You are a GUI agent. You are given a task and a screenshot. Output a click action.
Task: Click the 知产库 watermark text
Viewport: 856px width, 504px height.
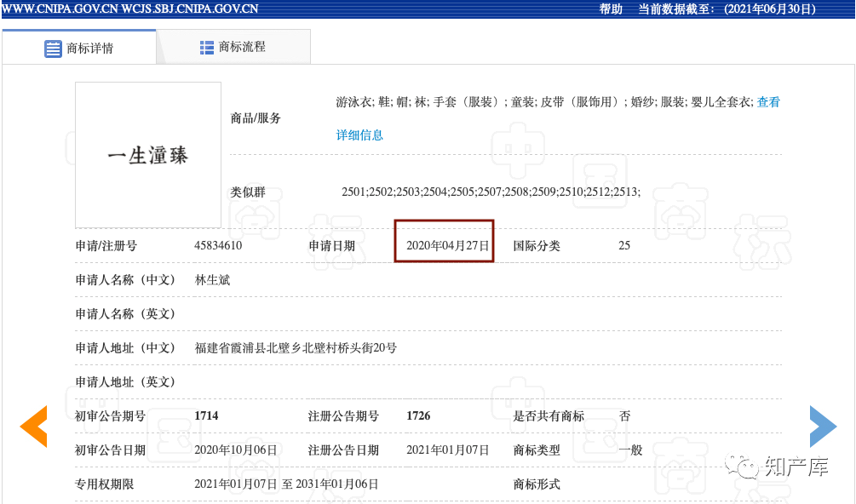[796, 467]
